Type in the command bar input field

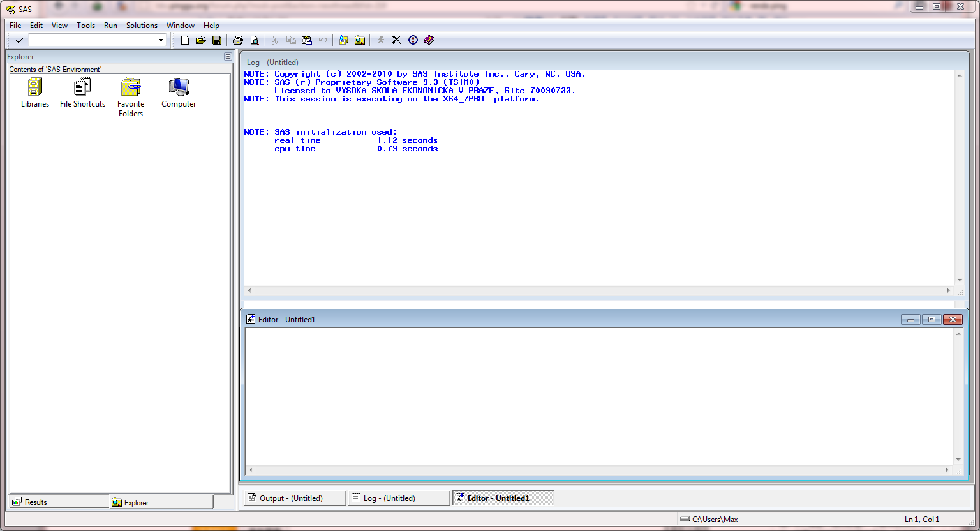(x=93, y=40)
